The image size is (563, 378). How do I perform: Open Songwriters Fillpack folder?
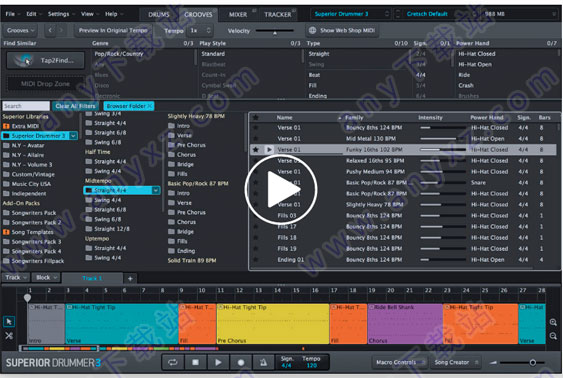coord(33,261)
